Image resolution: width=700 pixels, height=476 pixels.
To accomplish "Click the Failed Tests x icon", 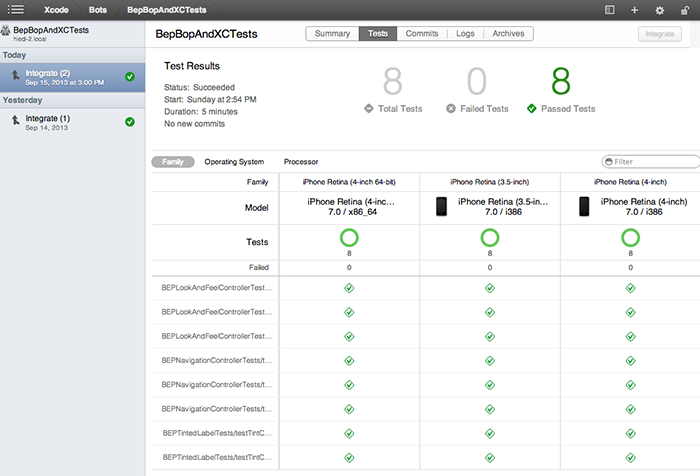I will pos(451,109).
